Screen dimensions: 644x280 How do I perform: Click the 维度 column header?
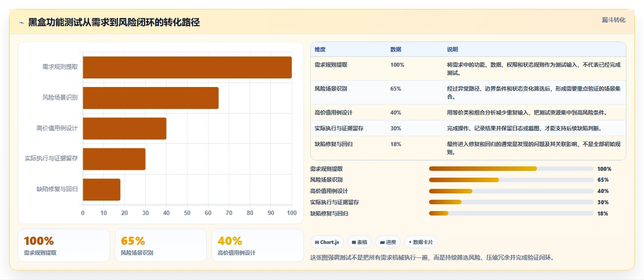[x=320, y=49]
